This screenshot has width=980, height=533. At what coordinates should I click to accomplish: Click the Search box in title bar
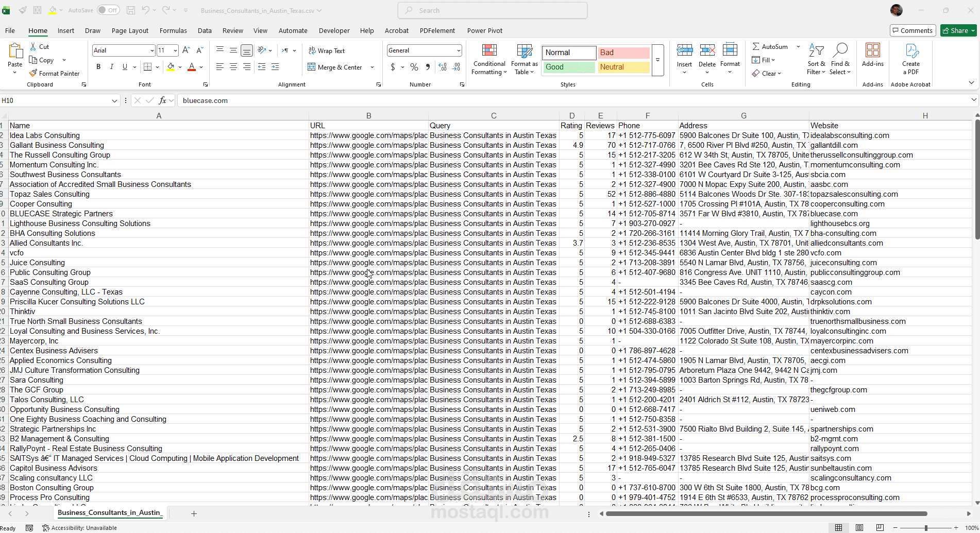click(x=493, y=10)
